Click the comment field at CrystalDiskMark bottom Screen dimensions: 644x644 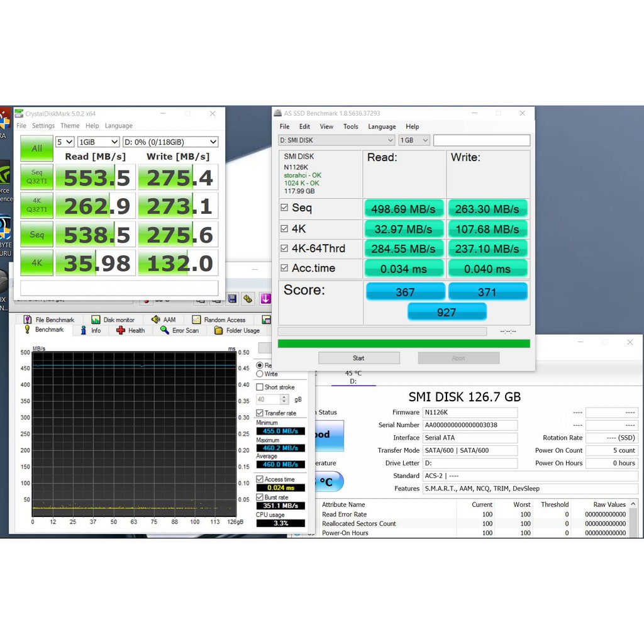pyautogui.click(x=119, y=288)
